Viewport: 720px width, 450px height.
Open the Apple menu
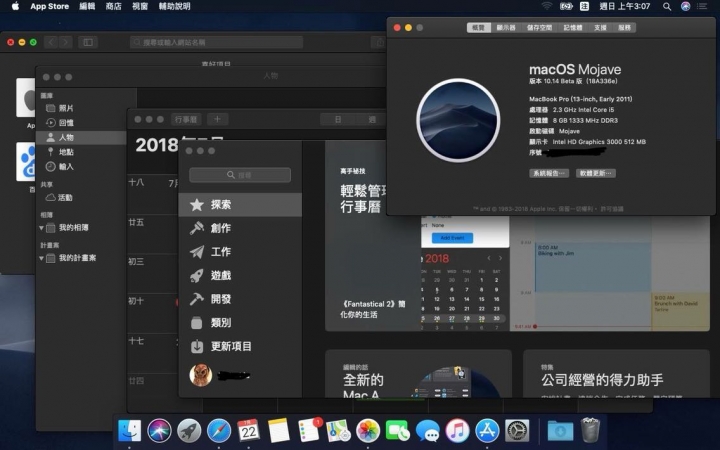(15, 6)
